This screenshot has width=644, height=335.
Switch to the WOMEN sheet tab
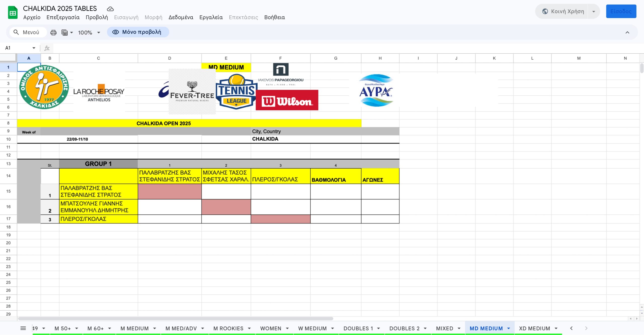click(271, 328)
